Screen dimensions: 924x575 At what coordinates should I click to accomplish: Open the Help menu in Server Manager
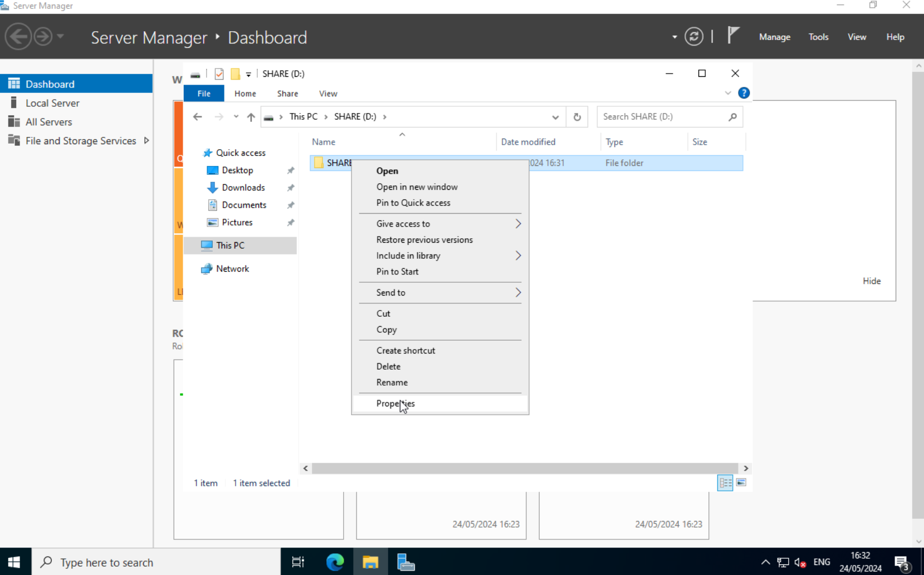[895, 37]
